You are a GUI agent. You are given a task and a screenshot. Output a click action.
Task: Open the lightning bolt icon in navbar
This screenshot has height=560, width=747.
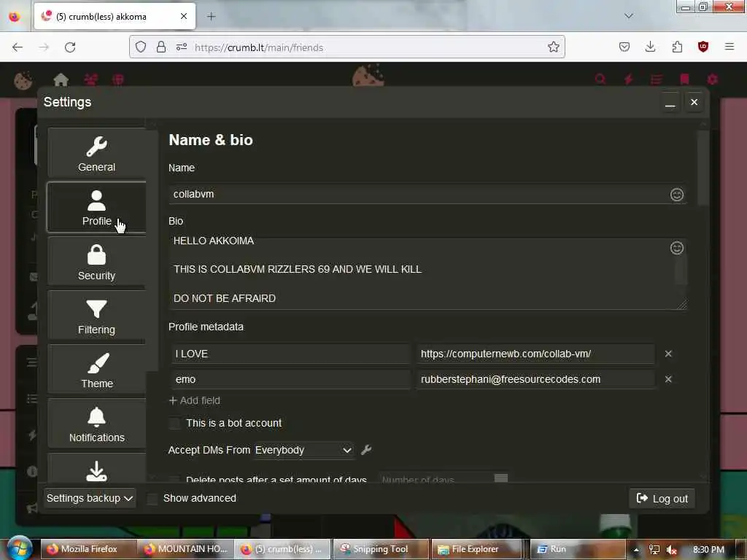click(628, 79)
